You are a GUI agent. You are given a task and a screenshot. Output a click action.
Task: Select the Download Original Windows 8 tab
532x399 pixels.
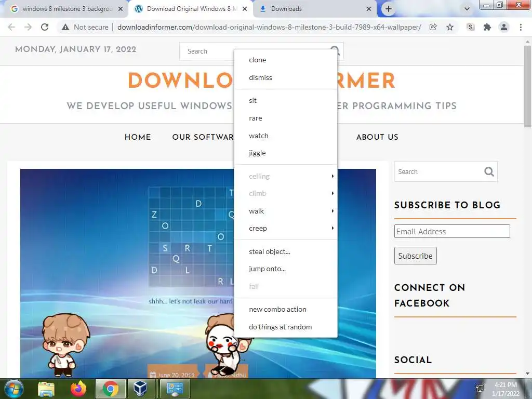click(x=192, y=9)
